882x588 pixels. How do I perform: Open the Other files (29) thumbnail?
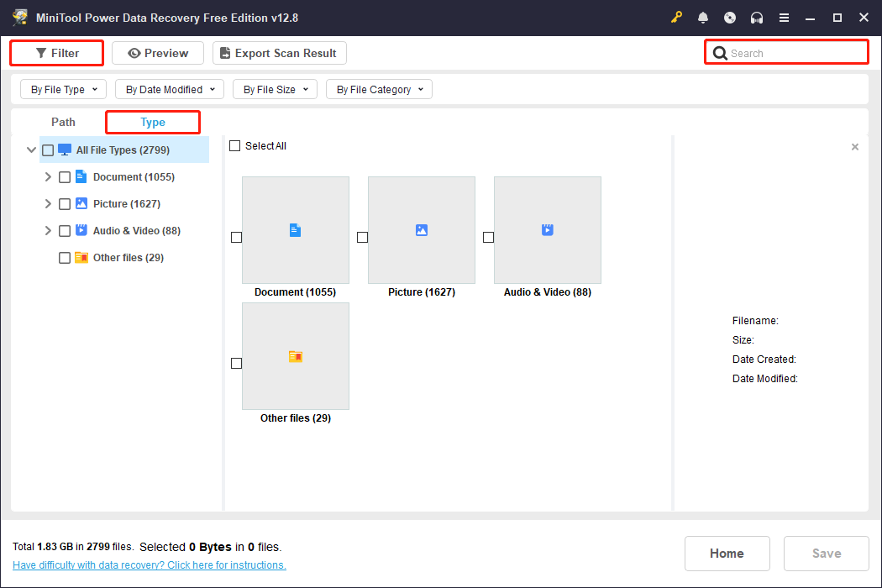(x=296, y=356)
